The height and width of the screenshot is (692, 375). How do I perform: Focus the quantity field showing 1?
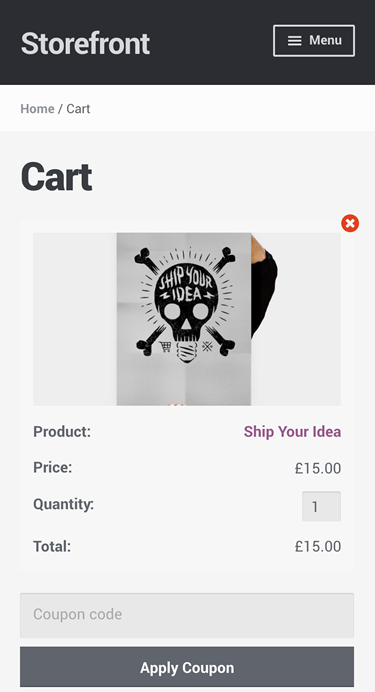[x=321, y=506]
